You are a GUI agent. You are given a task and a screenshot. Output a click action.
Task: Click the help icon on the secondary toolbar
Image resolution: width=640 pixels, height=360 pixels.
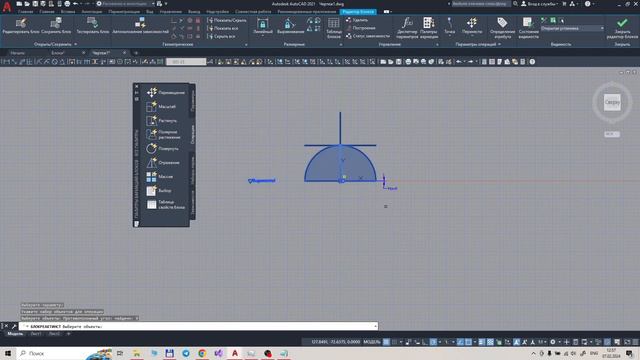coord(532,62)
